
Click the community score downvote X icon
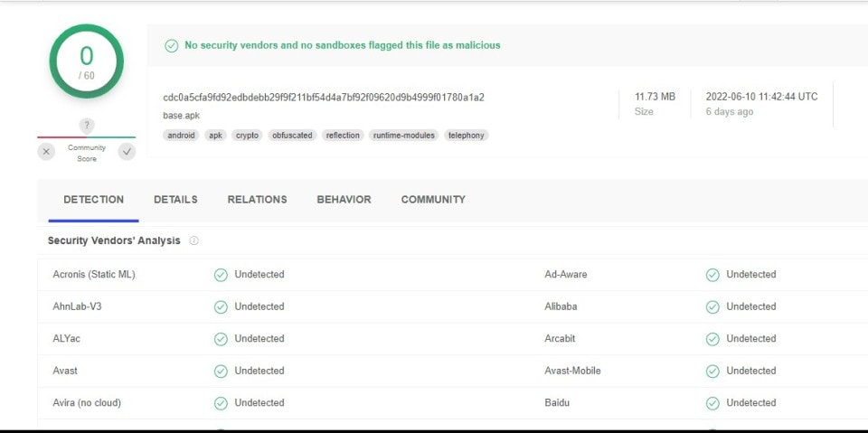tap(46, 152)
